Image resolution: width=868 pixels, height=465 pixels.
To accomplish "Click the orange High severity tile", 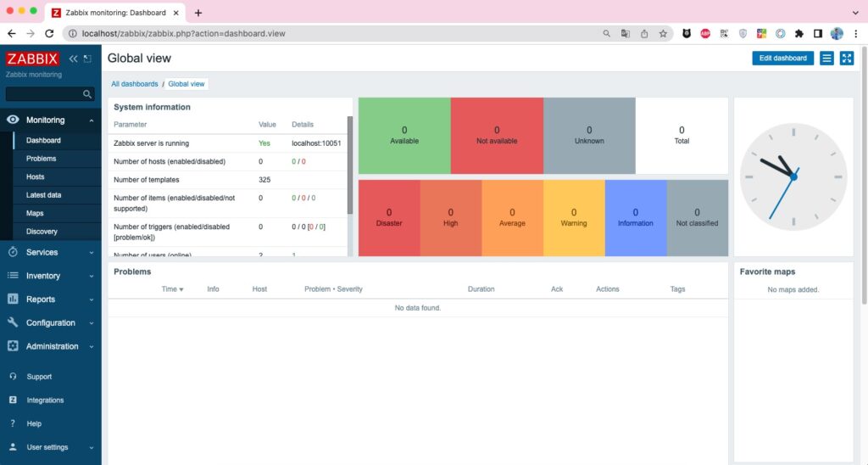I will point(451,218).
